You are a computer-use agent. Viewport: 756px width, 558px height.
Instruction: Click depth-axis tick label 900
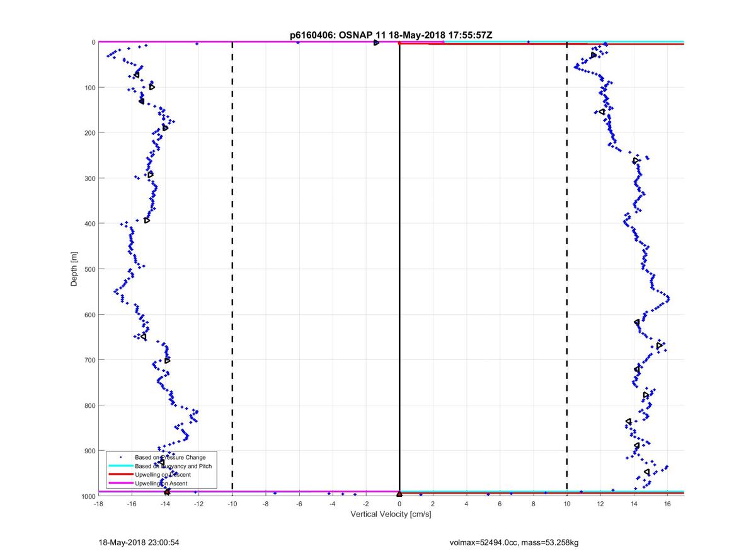click(89, 451)
